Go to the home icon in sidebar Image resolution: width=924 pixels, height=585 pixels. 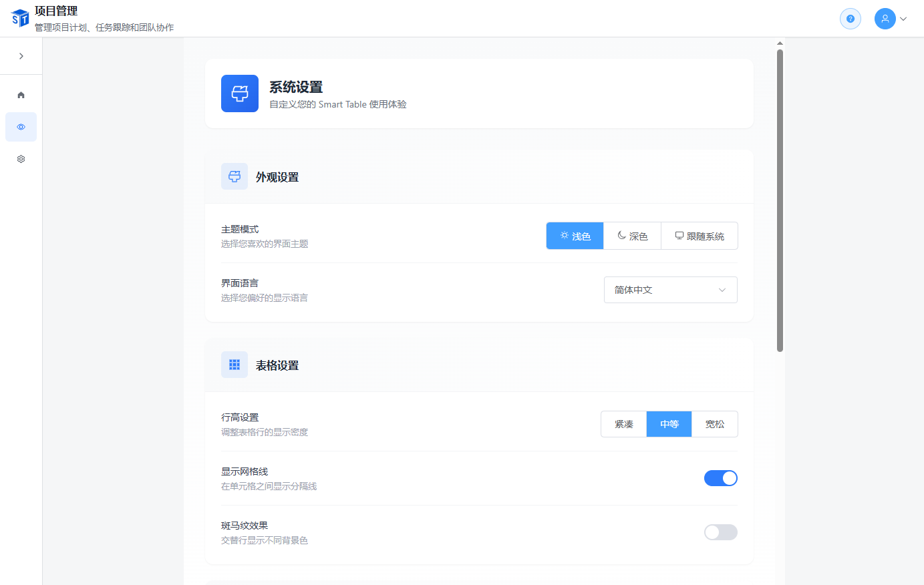tap(21, 95)
